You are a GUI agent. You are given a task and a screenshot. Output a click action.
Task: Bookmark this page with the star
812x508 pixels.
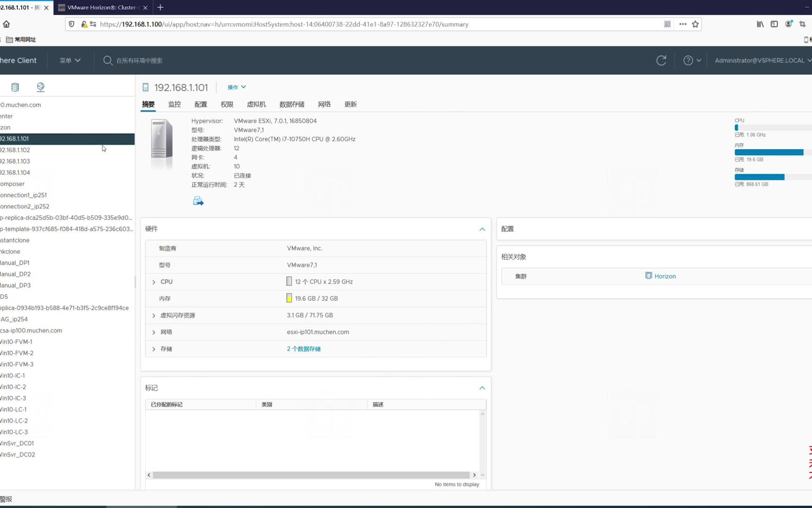[695, 24]
